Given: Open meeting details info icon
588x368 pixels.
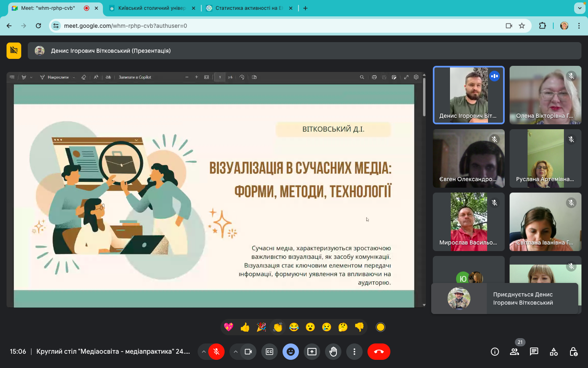Looking at the screenshot, I should 494,352.
